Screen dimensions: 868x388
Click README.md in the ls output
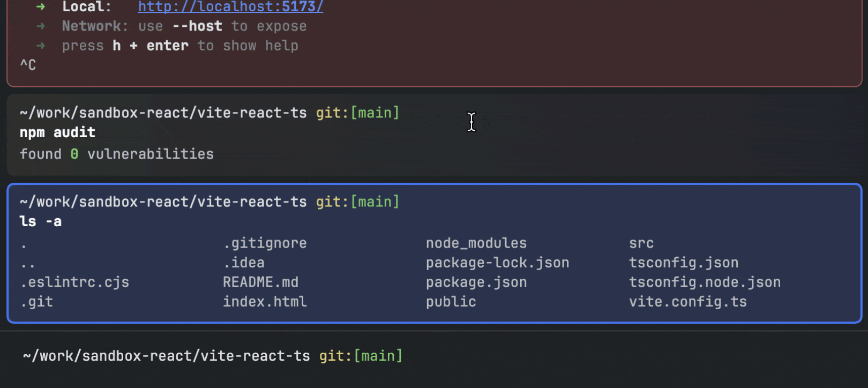pyautogui.click(x=260, y=282)
